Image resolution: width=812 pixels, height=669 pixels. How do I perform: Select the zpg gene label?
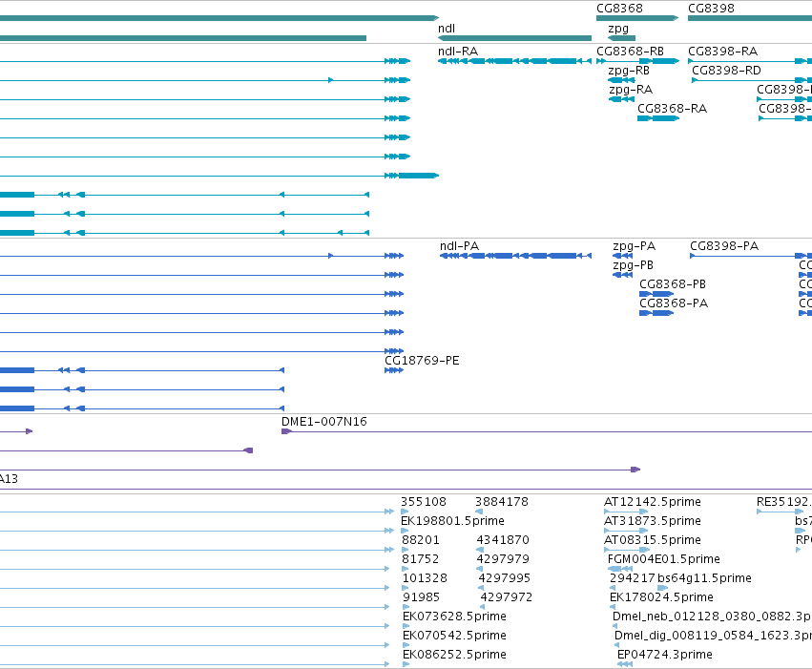[x=618, y=29]
